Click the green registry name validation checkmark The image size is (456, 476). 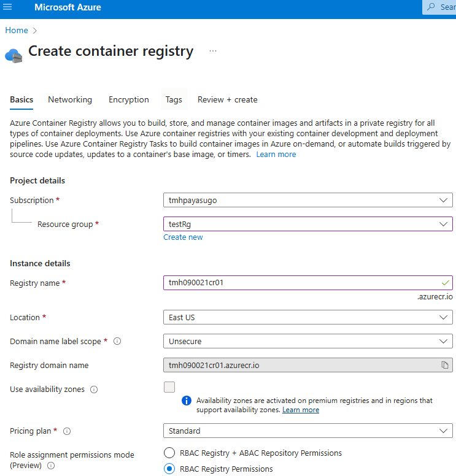(446, 283)
